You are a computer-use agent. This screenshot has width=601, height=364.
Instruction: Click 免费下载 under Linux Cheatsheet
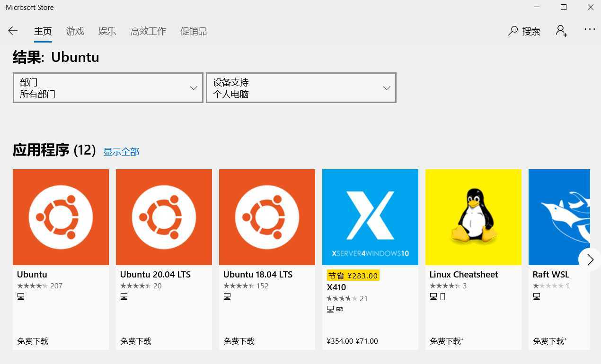[446, 341]
